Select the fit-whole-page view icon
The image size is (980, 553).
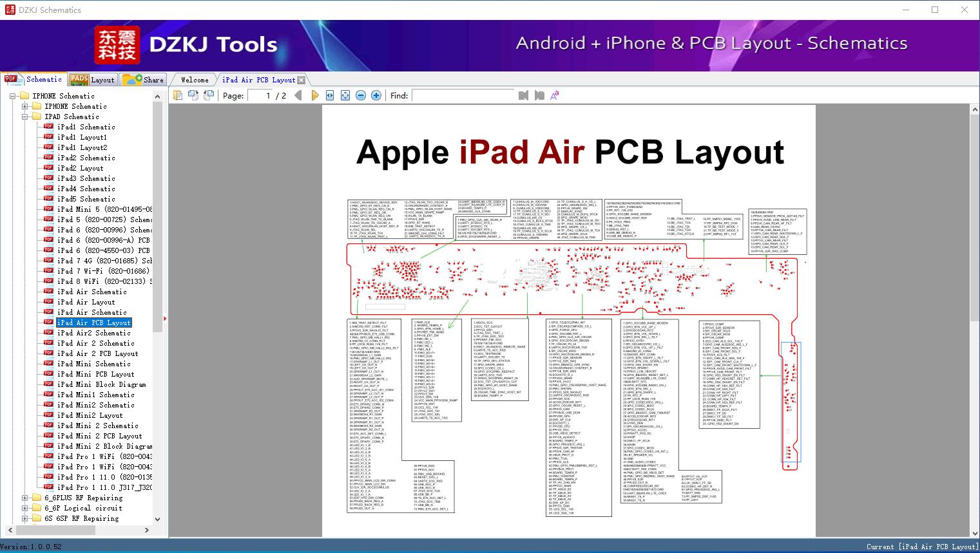pos(345,95)
